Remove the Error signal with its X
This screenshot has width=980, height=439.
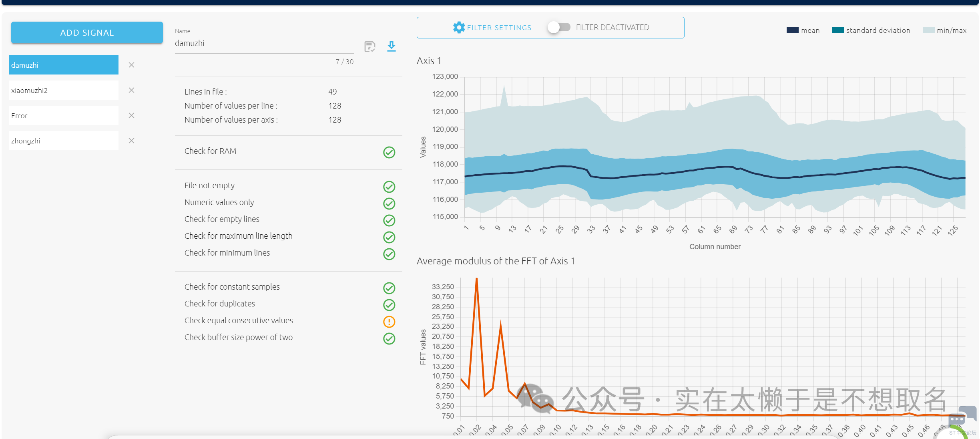131,115
